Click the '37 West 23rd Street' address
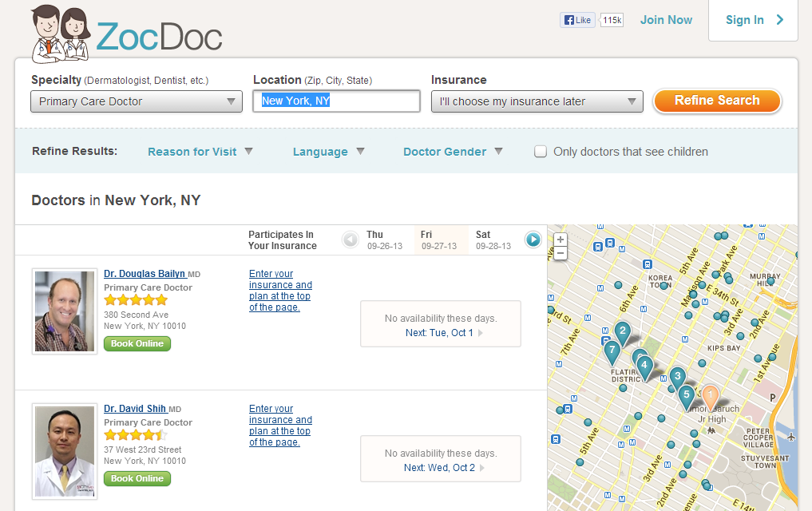812x511 pixels. pyautogui.click(x=143, y=450)
